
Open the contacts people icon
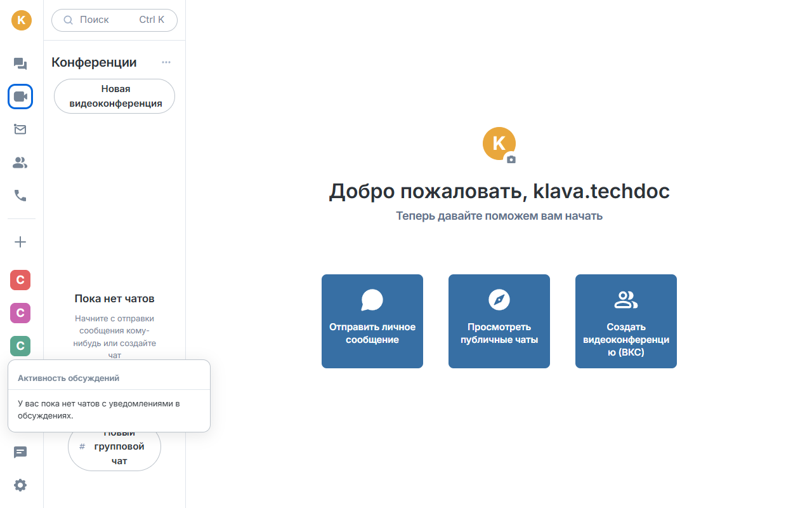[x=20, y=163]
